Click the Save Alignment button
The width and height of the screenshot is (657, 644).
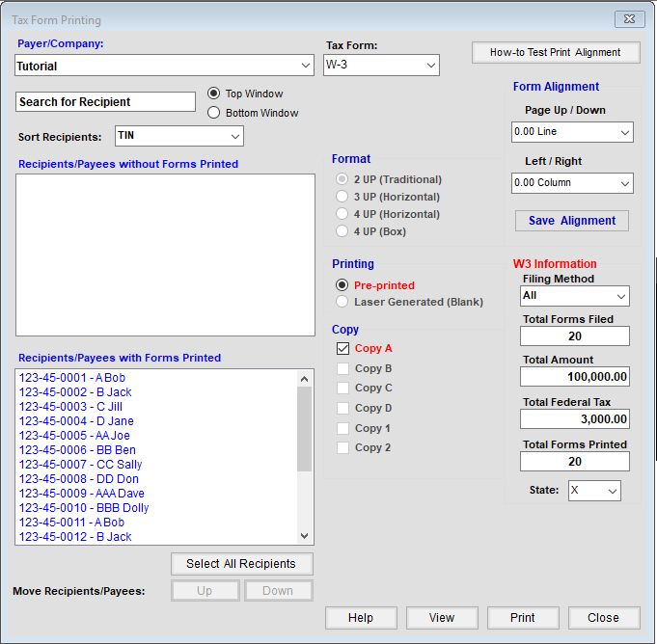point(572,221)
